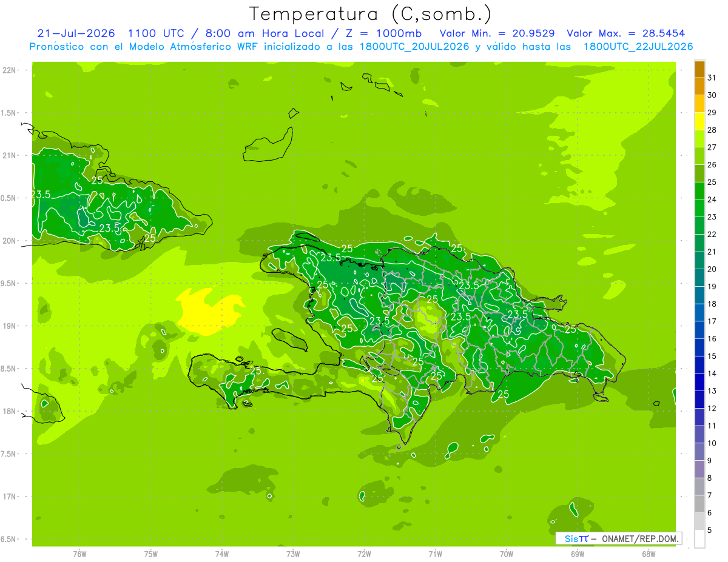The height and width of the screenshot is (562, 728).
Task: Click Great Inagua island outline north of Haiti
Action: click(267, 146)
